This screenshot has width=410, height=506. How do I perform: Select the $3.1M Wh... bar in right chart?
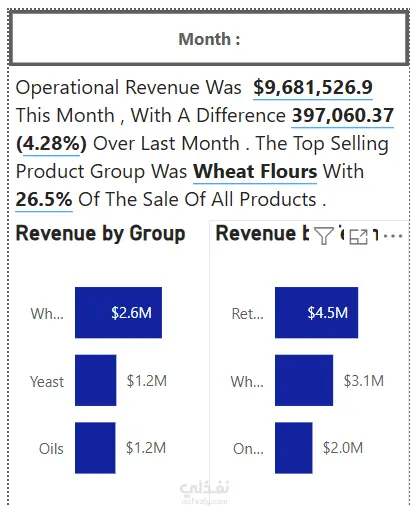[x=304, y=380]
